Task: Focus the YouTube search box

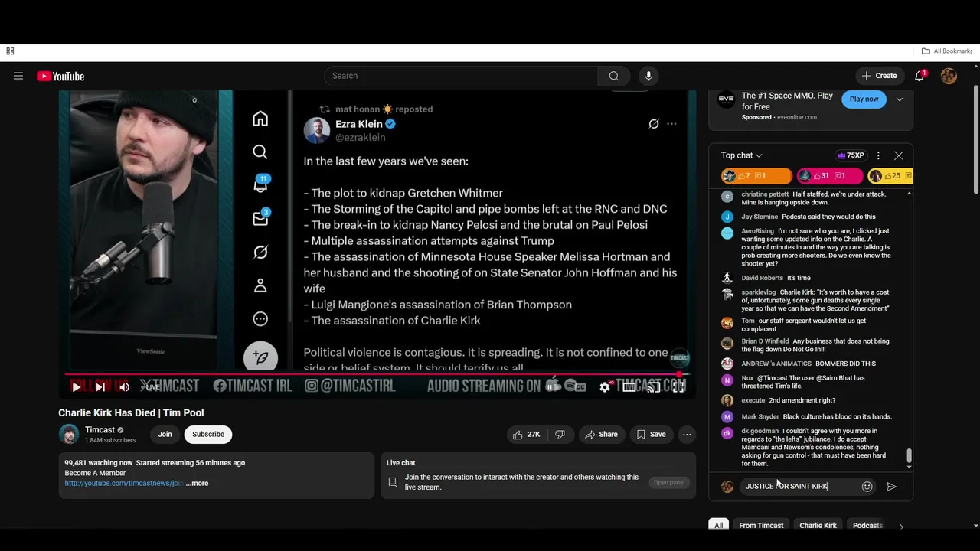Action: [461, 76]
